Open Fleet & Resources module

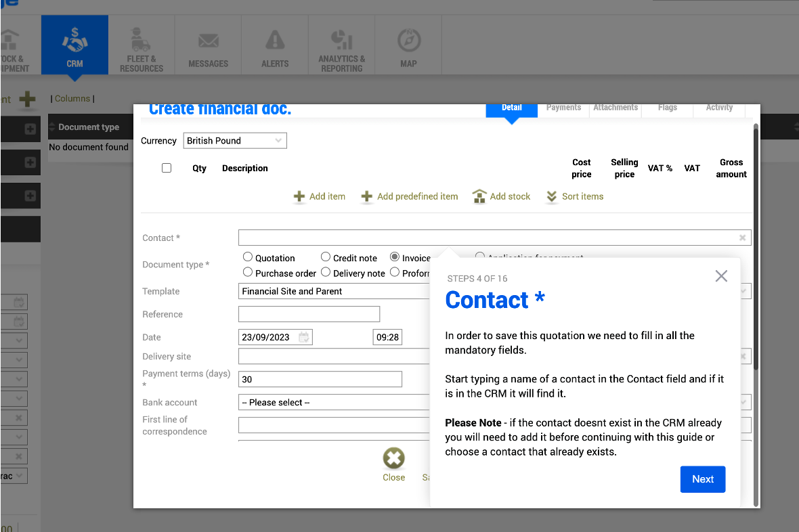tap(141, 45)
